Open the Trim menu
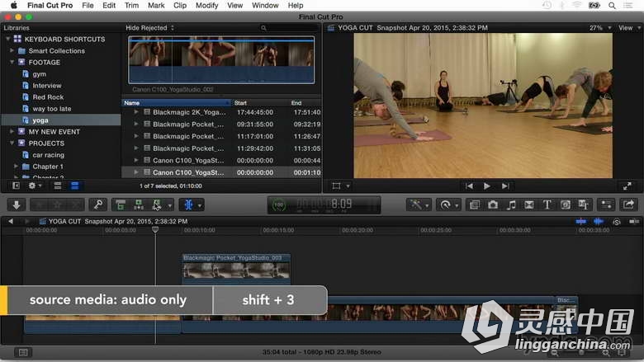 click(131, 5)
